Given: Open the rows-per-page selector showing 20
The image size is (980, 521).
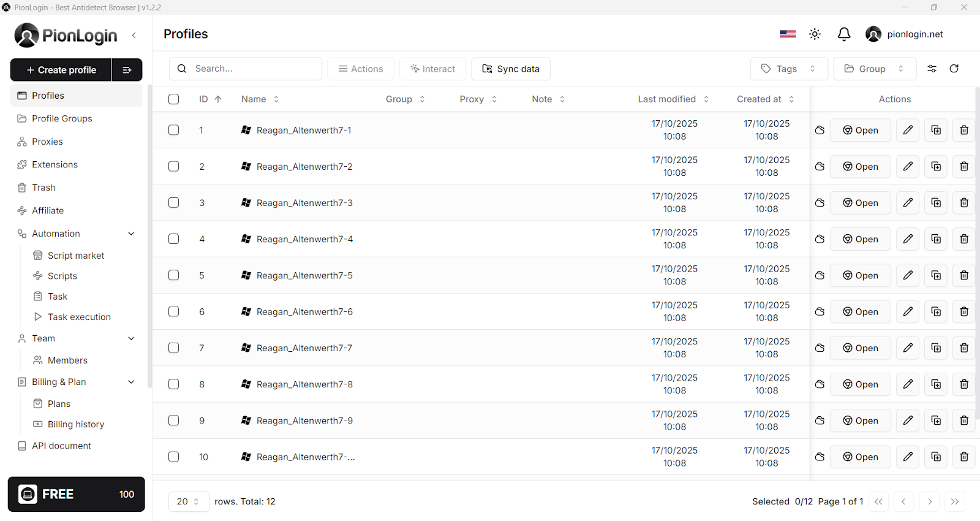Looking at the screenshot, I should [188, 501].
